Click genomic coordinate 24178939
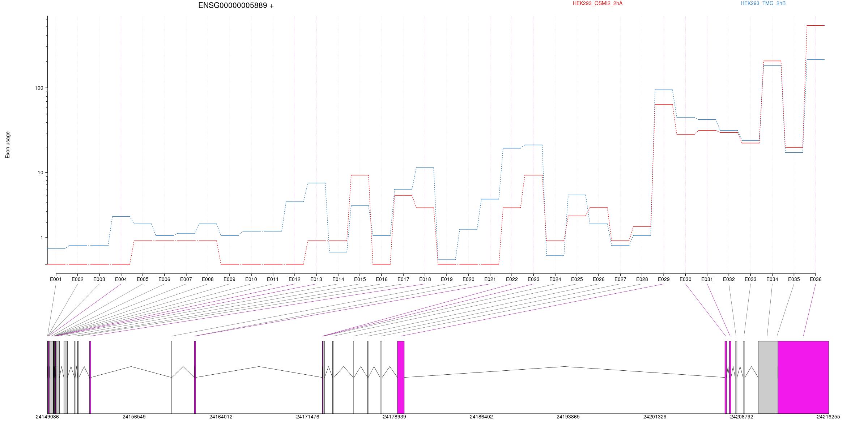This screenshot has width=868, height=434. [395, 417]
